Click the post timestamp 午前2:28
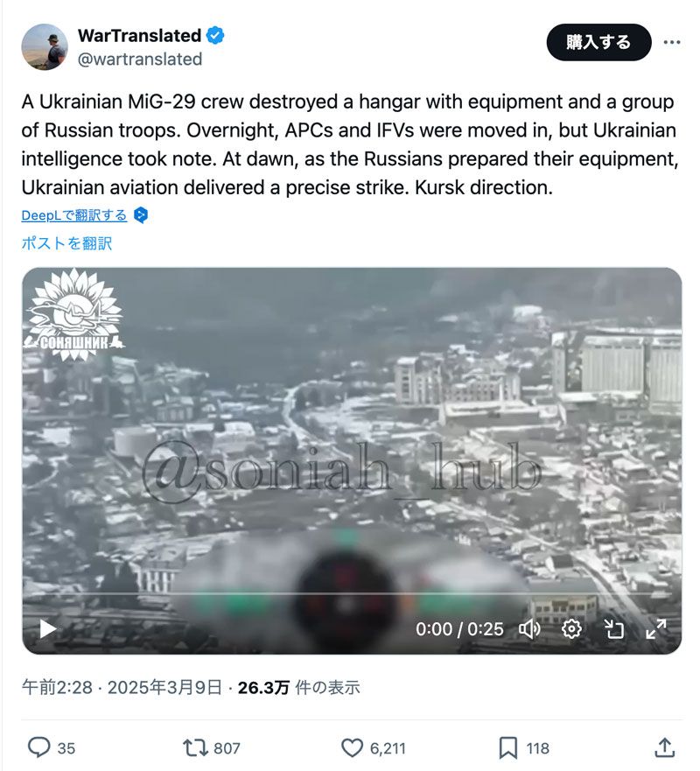Image resolution: width=700 pixels, height=771 pixels. point(57,687)
